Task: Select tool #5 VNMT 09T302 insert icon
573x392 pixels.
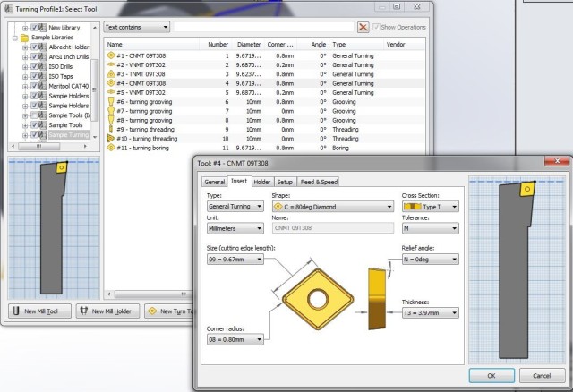Action: click(x=111, y=92)
